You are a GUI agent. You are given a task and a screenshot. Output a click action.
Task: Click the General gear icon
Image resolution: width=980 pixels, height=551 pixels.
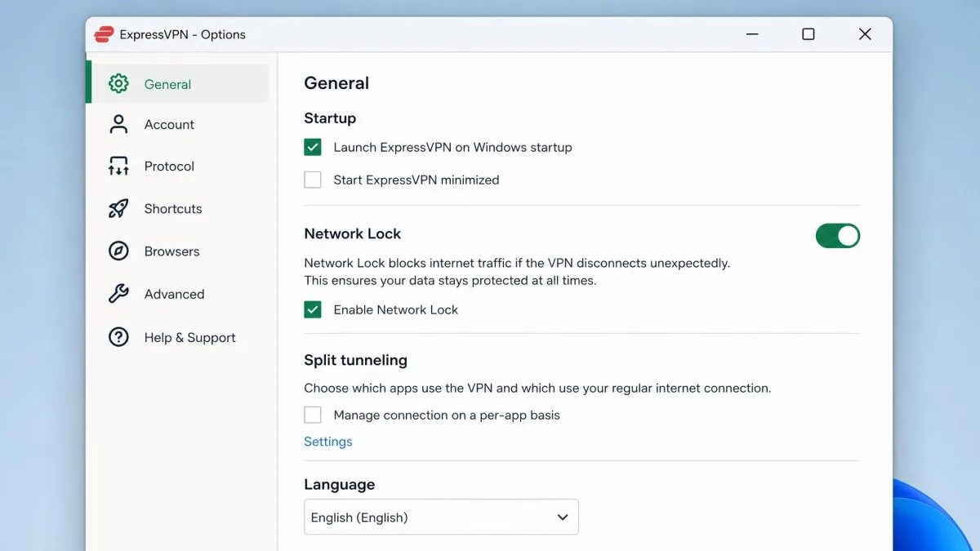click(x=118, y=84)
